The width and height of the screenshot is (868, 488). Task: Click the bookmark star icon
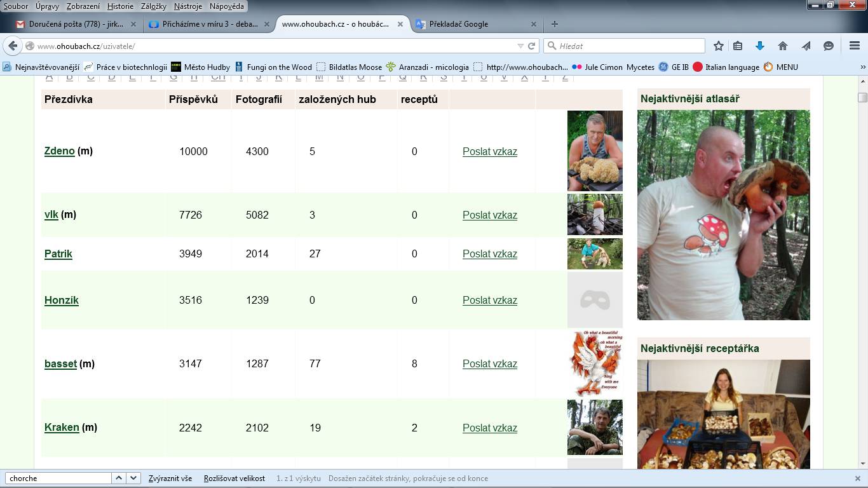[x=719, y=46]
